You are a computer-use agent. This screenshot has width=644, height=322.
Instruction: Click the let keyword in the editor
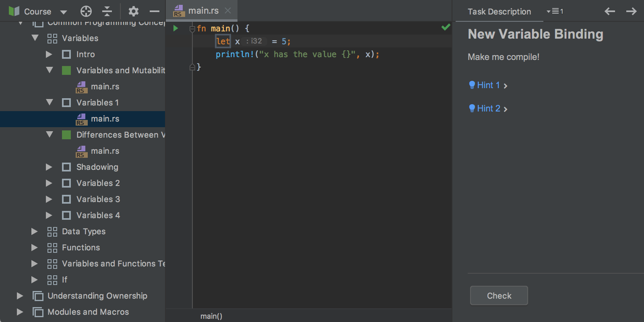pyautogui.click(x=223, y=41)
